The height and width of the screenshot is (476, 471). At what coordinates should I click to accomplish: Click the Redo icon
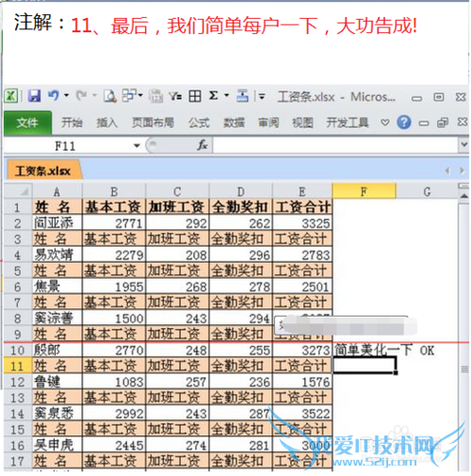(x=82, y=95)
